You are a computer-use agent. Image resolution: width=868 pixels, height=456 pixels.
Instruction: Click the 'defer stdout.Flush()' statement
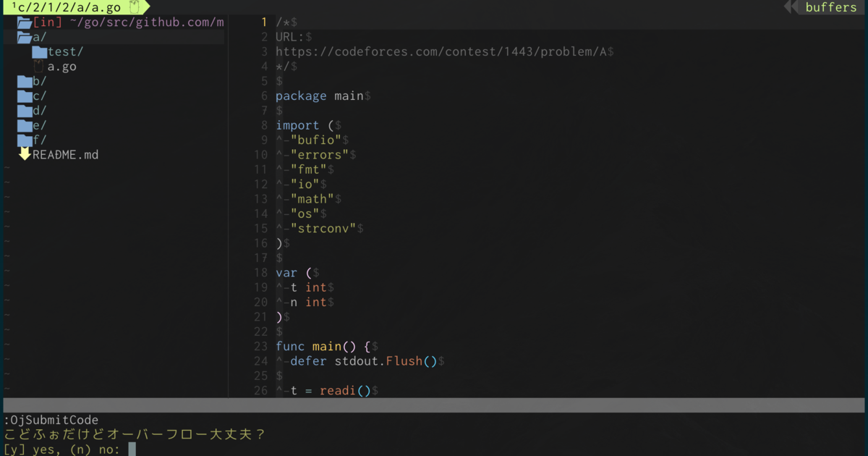click(364, 361)
